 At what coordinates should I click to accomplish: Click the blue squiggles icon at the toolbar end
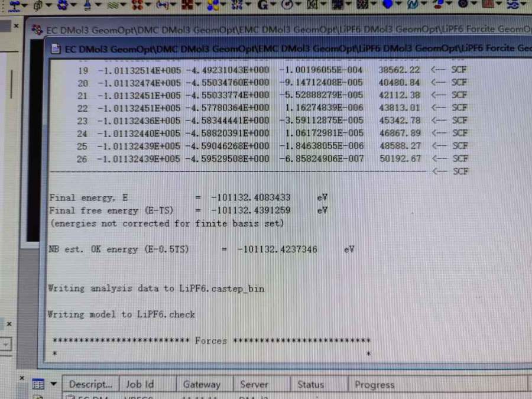[512, 4]
